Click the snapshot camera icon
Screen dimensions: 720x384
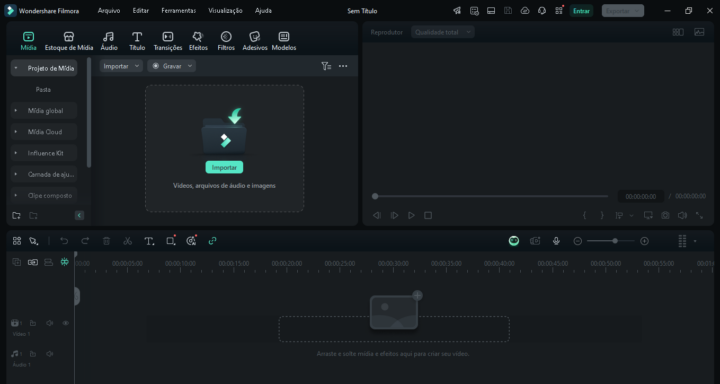point(665,215)
